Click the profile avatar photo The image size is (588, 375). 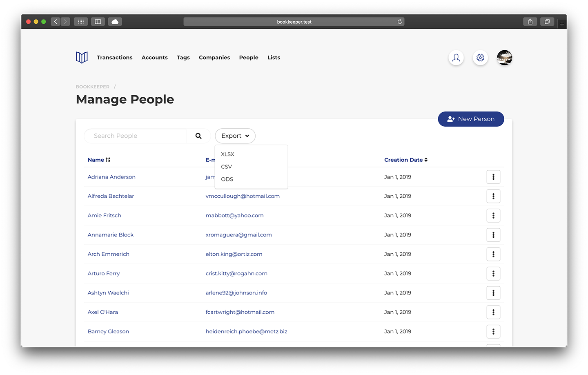click(505, 58)
